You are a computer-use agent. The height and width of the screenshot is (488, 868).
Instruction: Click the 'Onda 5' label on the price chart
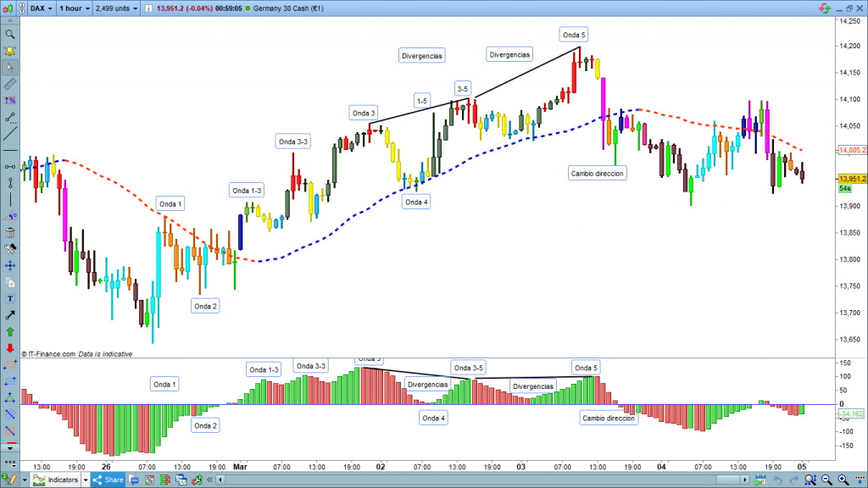[x=574, y=35]
